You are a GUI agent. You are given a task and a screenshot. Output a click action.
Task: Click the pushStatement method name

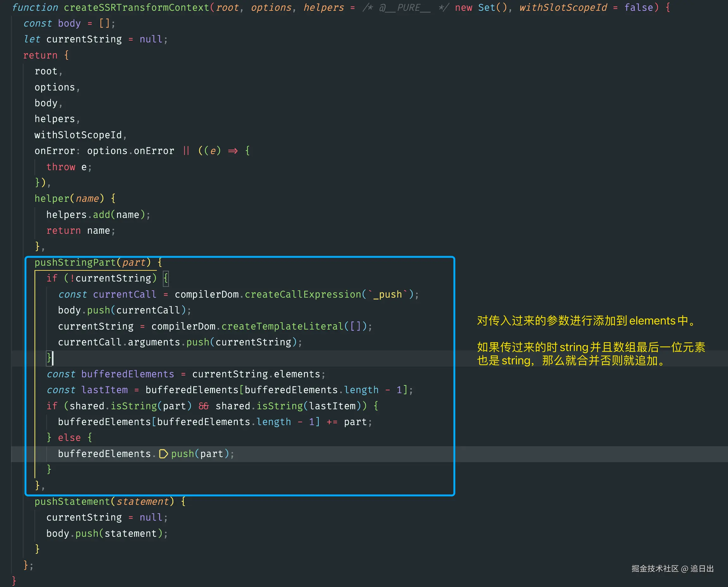pos(72,502)
